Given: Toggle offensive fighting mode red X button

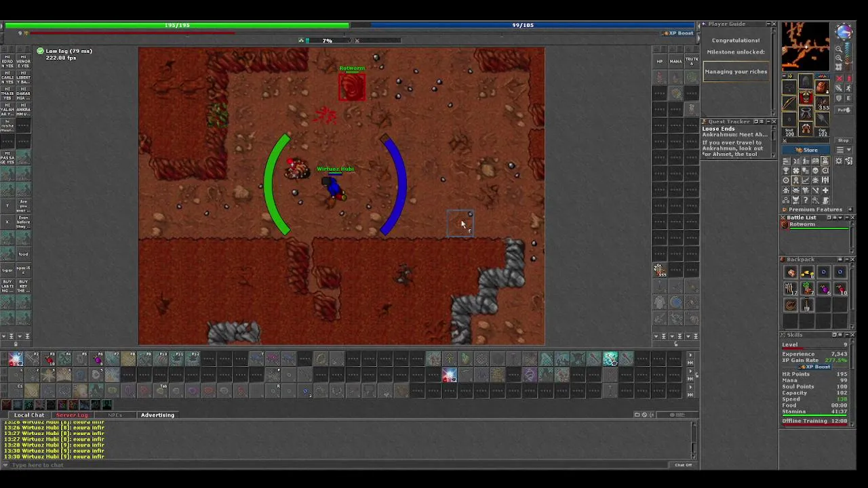Looking at the screenshot, I should coord(839,79).
